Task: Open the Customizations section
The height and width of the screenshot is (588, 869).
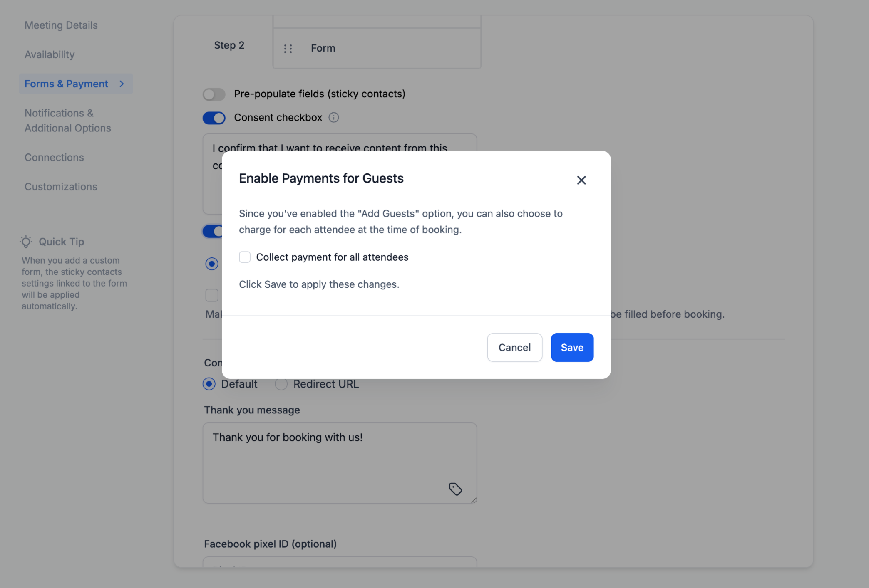Action: (x=61, y=187)
